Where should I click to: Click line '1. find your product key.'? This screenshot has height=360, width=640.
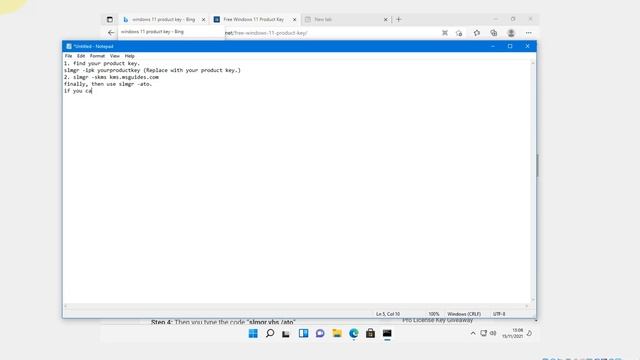click(x=102, y=63)
